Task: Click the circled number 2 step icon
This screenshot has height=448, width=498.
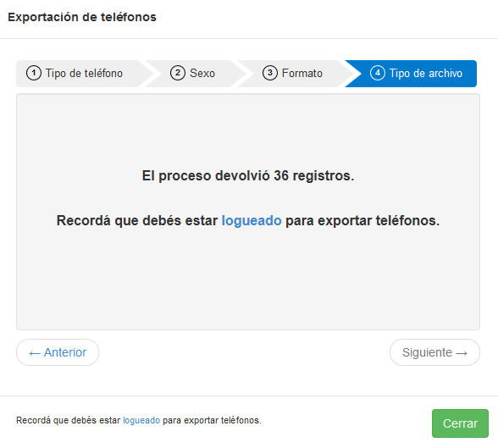Action: [178, 73]
